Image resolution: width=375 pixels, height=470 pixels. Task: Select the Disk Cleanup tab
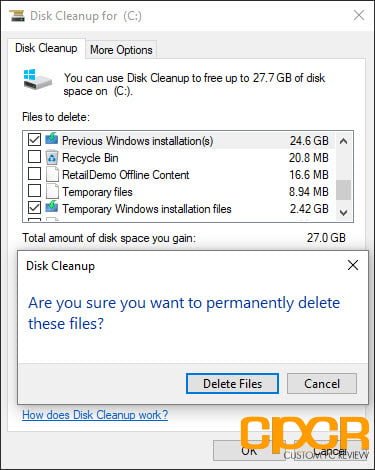pyautogui.click(x=46, y=48)
